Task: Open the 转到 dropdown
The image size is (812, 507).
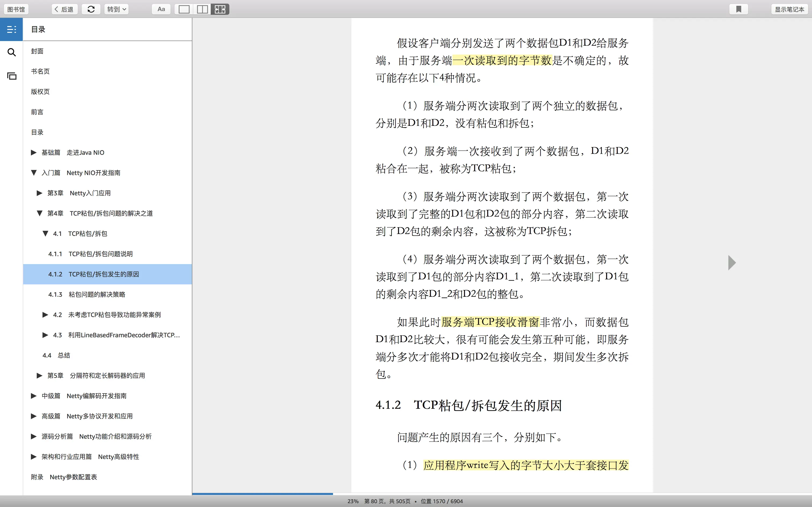Action: 117,9
